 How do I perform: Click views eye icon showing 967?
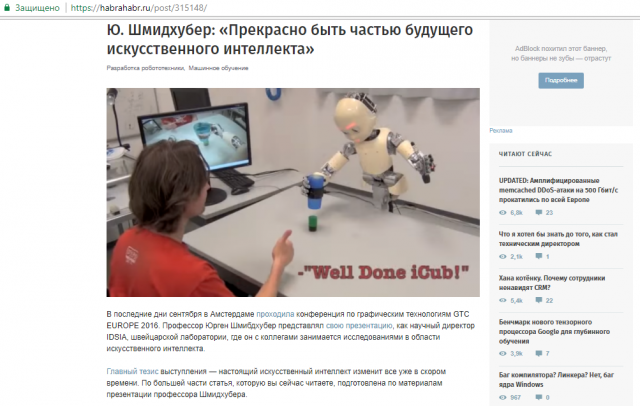click(503, 397)
